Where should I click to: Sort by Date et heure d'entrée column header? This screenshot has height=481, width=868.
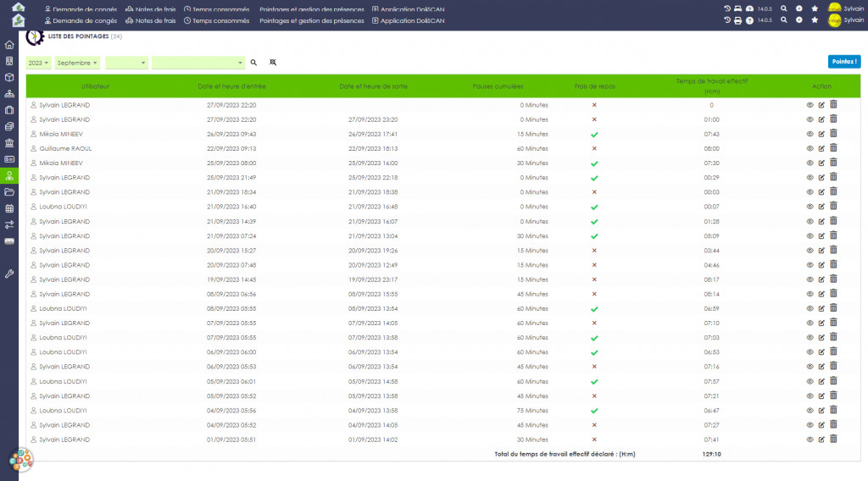coord(231,86)
